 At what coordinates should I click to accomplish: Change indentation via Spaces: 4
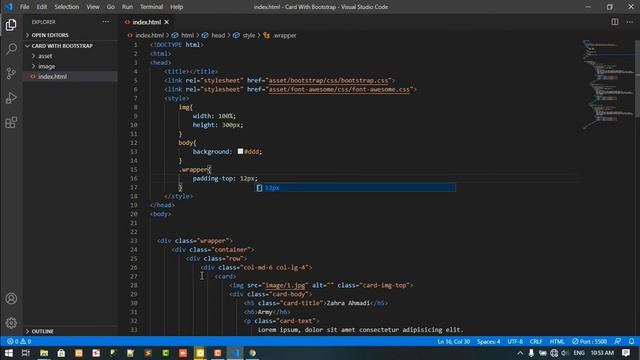tap(489, 341)
